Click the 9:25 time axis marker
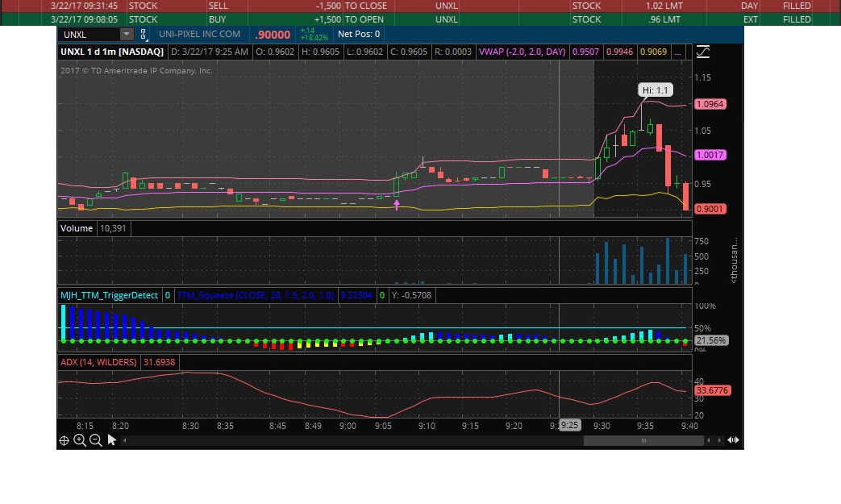 (x=569, y=425)
